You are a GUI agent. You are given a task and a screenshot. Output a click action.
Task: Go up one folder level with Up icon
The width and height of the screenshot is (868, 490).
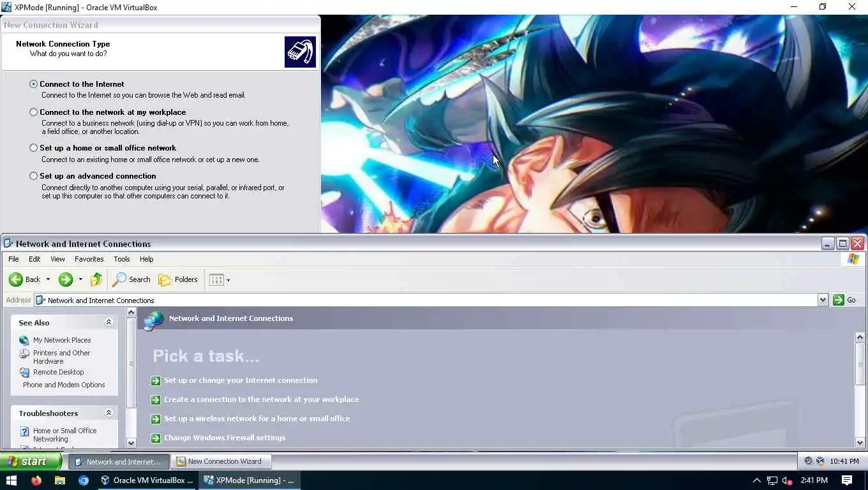coord(96,279)
